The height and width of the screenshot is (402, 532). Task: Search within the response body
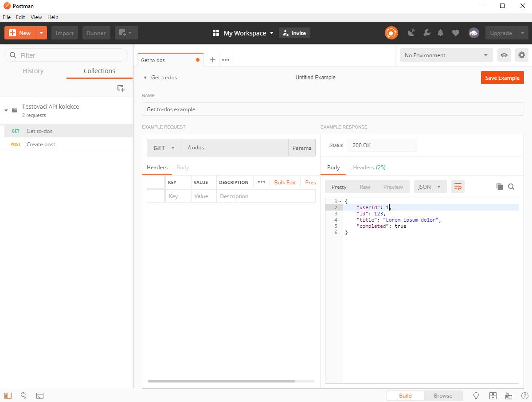click(511, 187)
